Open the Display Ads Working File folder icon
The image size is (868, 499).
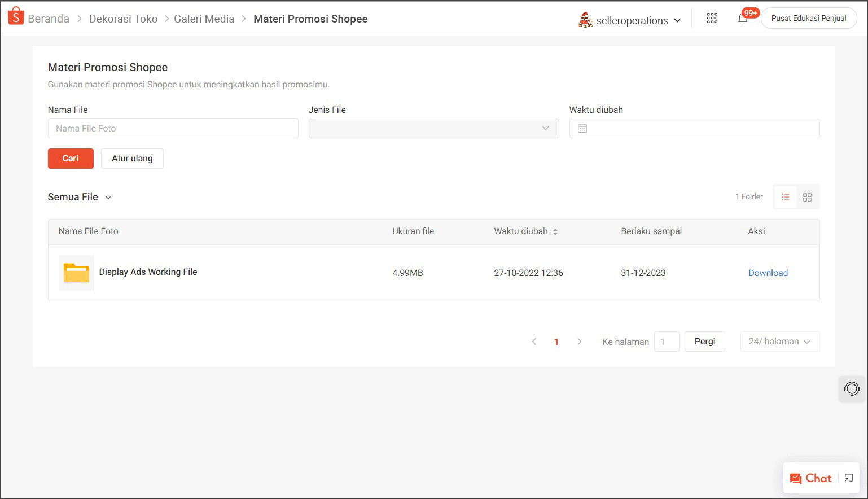(76, 273)
